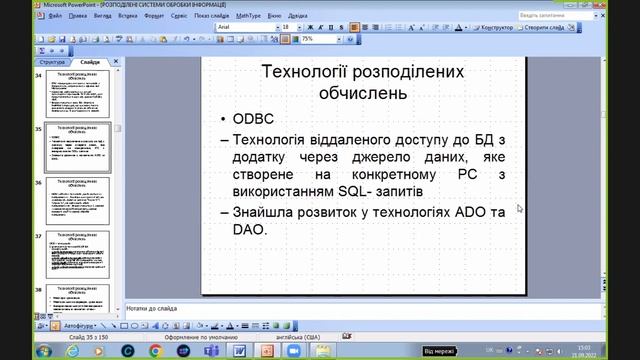Click the dash style icon
Screen dimensions: 640x360
pyautogui.click(x=256, y=326)
